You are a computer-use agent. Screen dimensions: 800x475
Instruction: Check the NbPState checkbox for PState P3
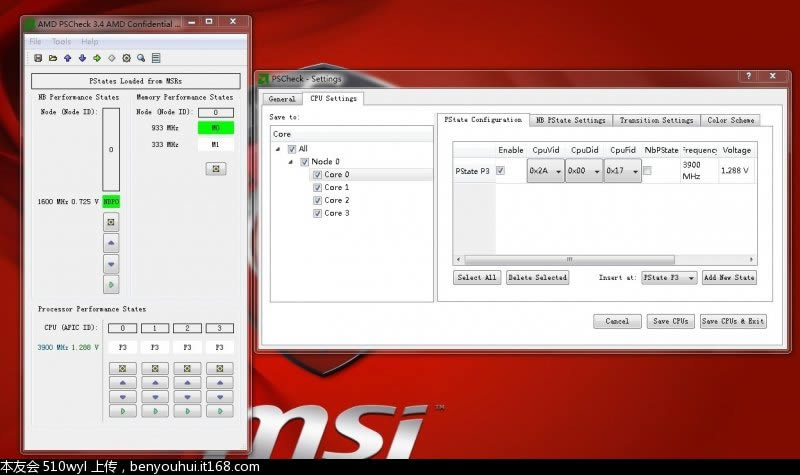[647, 170]
